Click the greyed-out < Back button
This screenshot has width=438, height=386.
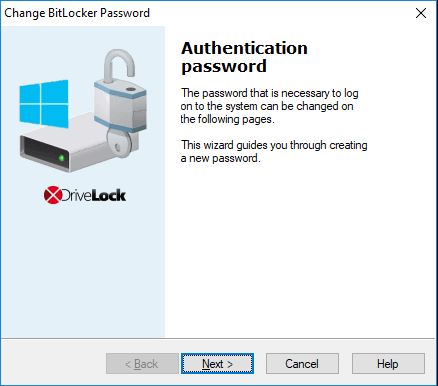pyautogui.click(x=142, y=363)
